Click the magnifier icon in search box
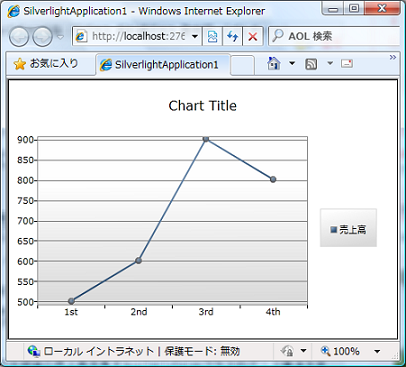Image resolution: width=406 pixels, height=367 pixels. 278,36
